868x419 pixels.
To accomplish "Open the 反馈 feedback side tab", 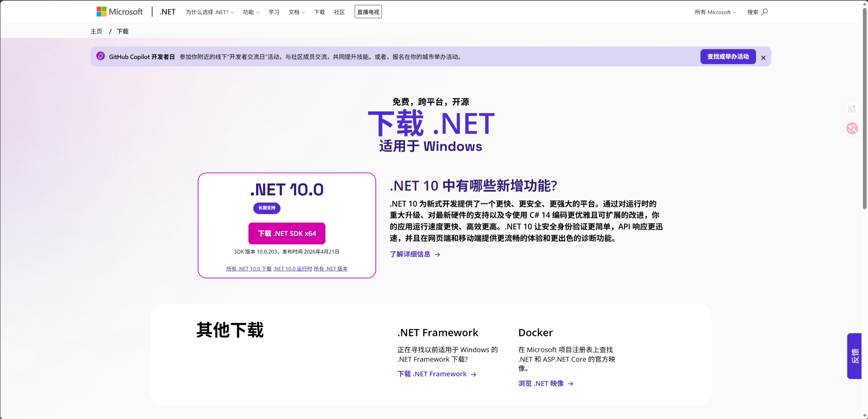I will click(854, 356).
